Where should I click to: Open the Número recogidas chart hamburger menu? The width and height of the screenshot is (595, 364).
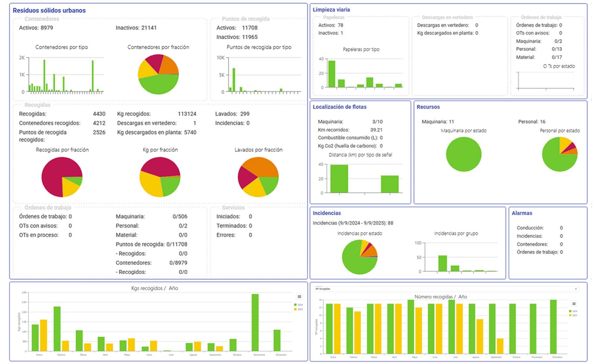(x=574, y=304)
